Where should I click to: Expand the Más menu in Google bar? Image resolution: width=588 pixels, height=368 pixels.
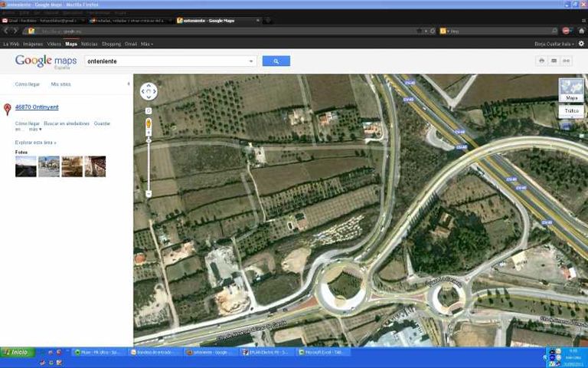coord(146,44)
